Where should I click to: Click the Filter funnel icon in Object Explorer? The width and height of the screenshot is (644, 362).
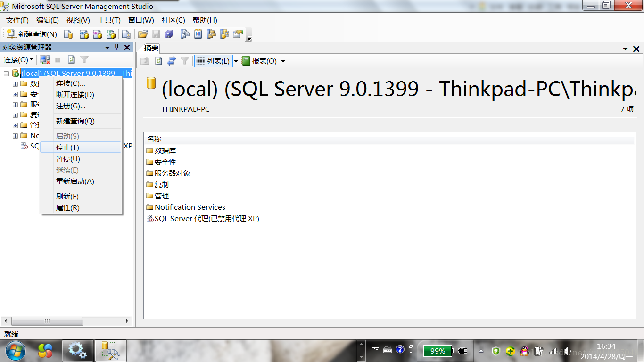coord(84,60)
